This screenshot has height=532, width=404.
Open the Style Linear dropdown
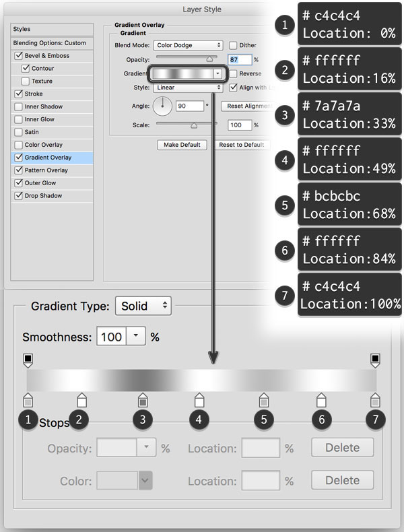[x=188, y=88]
